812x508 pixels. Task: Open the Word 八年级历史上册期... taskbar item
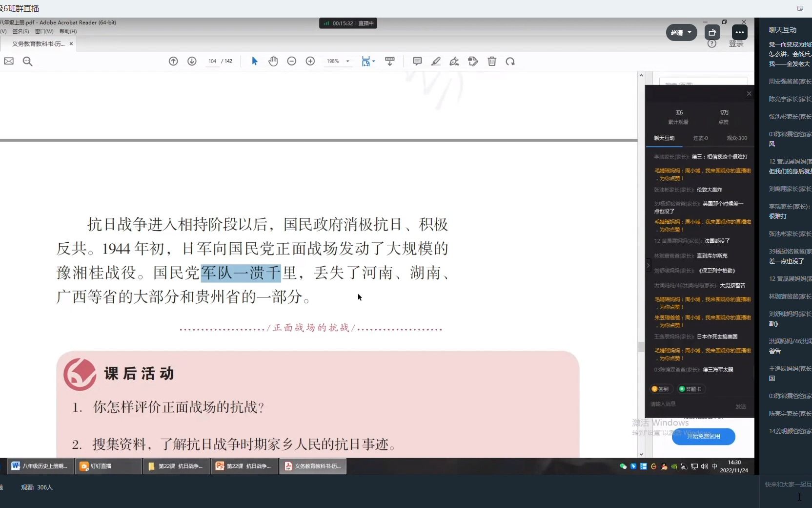[41, 466]
